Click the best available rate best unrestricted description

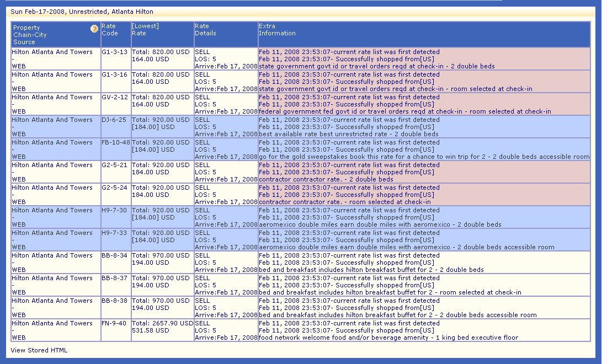point(348,134)
